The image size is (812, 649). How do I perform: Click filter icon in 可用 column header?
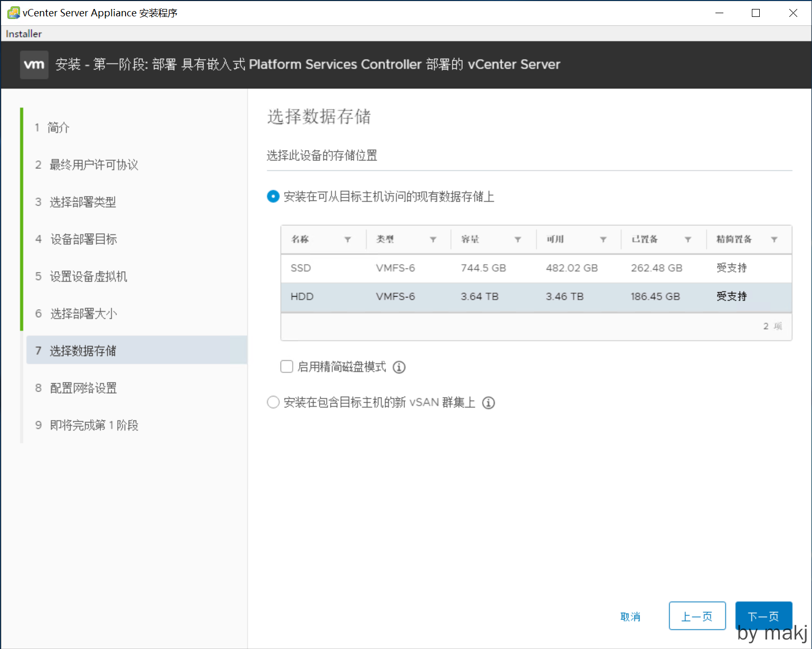click(603, 240)
